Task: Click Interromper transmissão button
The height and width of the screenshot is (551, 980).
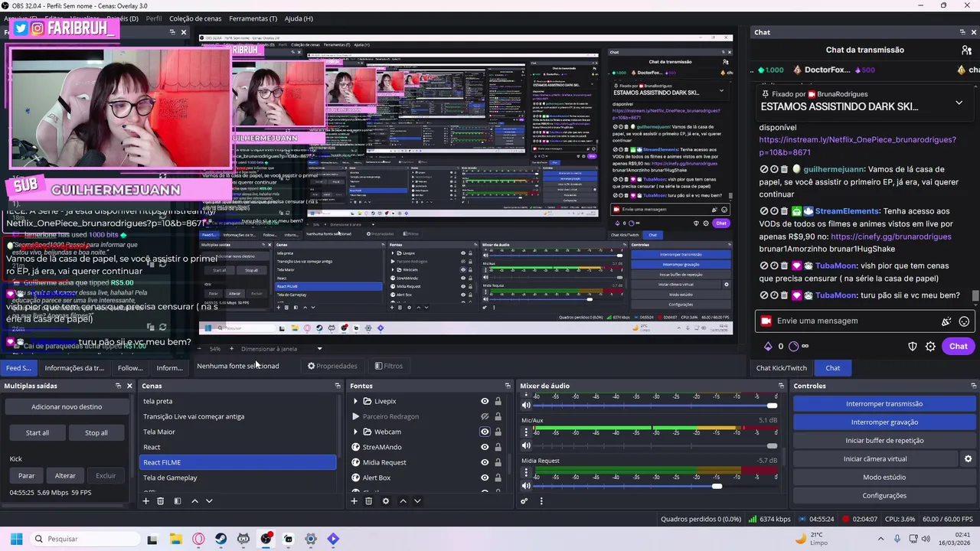Action: click(884, 404)
